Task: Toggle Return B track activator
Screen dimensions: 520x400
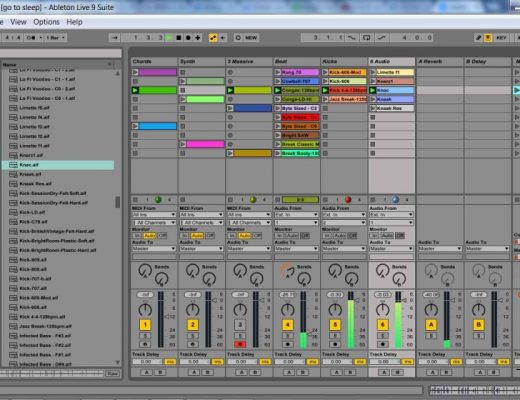Action: 478,325
